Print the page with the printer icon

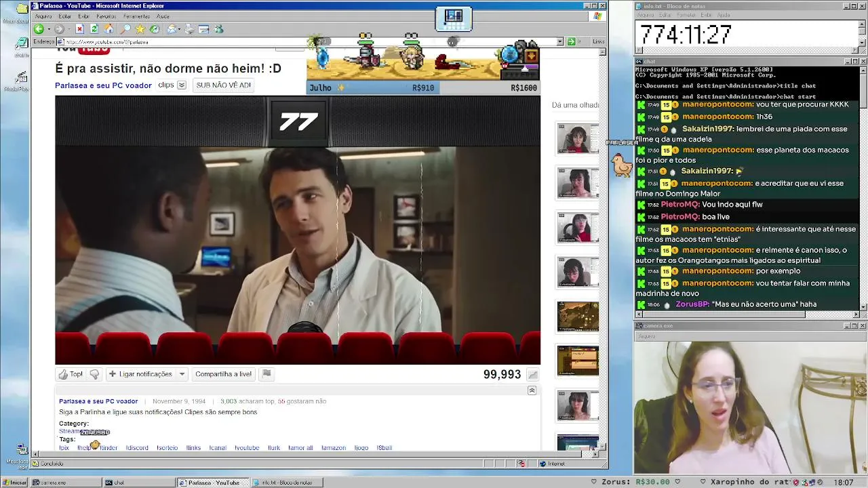[x=189, y=29]
